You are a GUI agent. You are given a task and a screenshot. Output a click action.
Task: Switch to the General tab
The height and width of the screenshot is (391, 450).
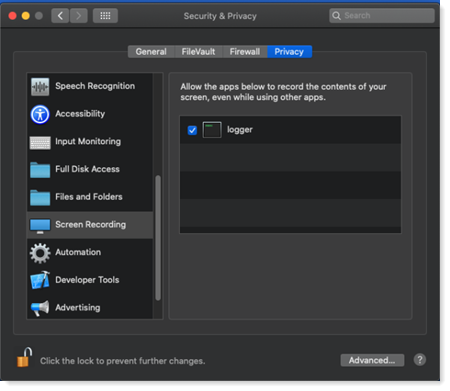[x=151, y=52]
